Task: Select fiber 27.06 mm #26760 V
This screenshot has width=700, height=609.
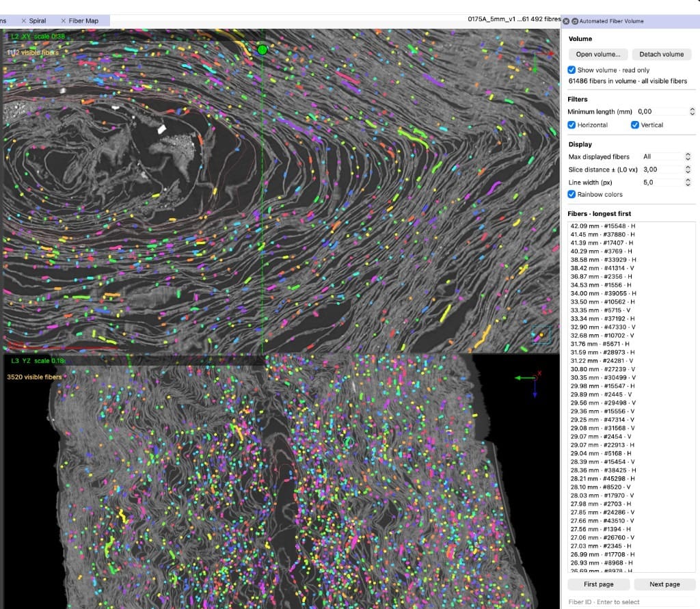Action: coord(631,537)
